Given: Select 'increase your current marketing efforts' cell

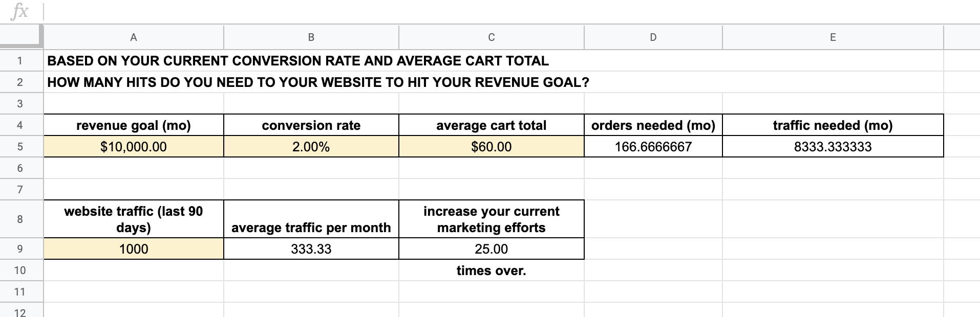Looking at the screenshot, I should tap(492, 219).
